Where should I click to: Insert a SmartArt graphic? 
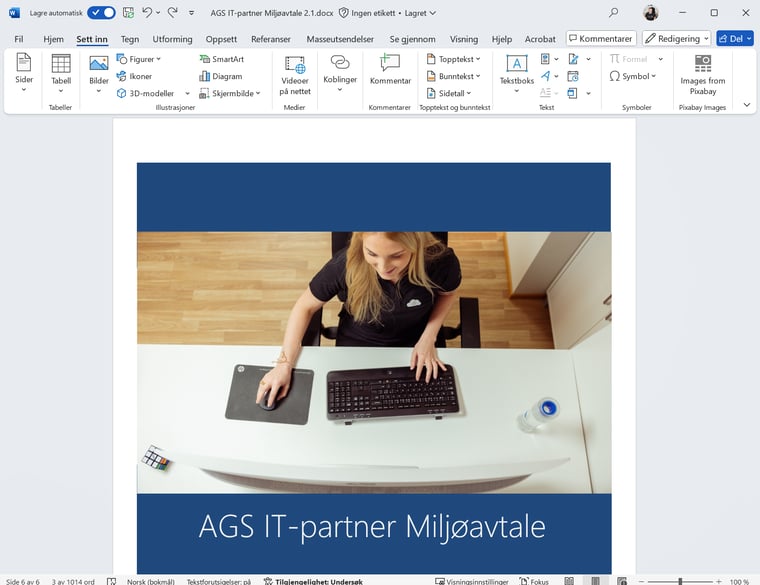222,59
